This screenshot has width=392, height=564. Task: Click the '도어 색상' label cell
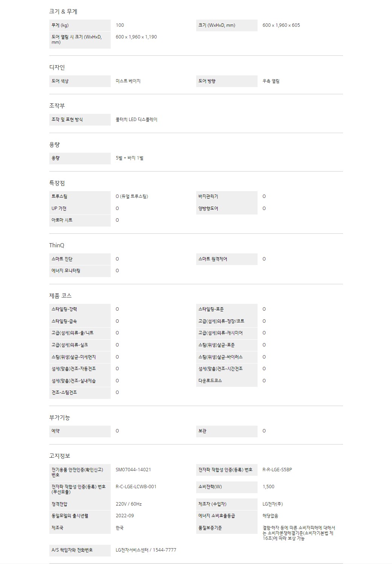pyautogui.click(x=60, y=81)
